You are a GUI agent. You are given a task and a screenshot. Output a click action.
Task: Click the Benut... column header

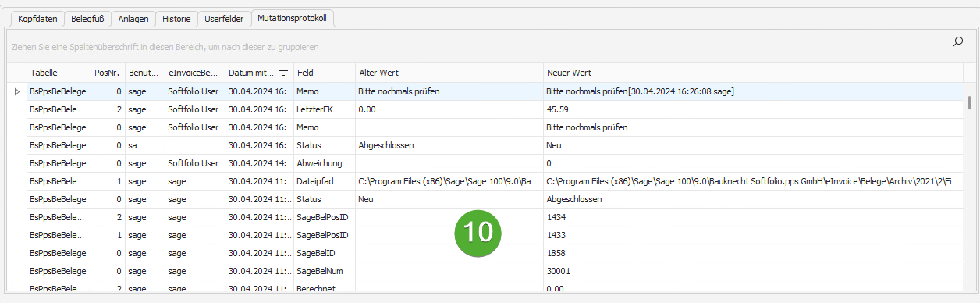click(x=145, y=73)
